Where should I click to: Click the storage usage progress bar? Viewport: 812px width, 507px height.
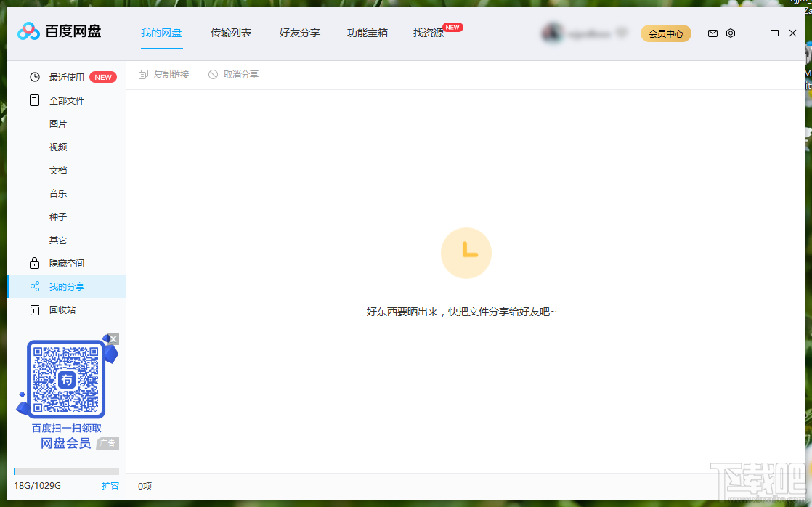click(x=66, y=471)
